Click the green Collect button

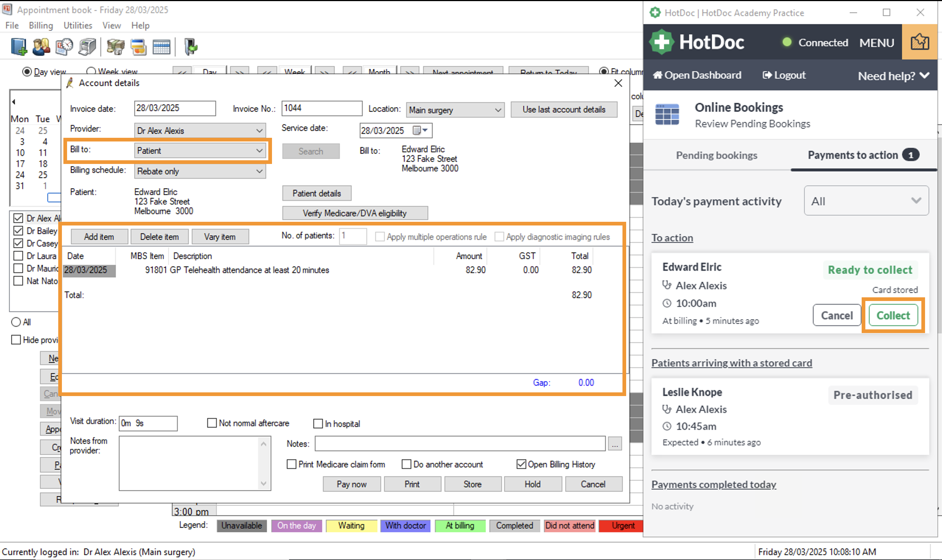coord(893,315)
